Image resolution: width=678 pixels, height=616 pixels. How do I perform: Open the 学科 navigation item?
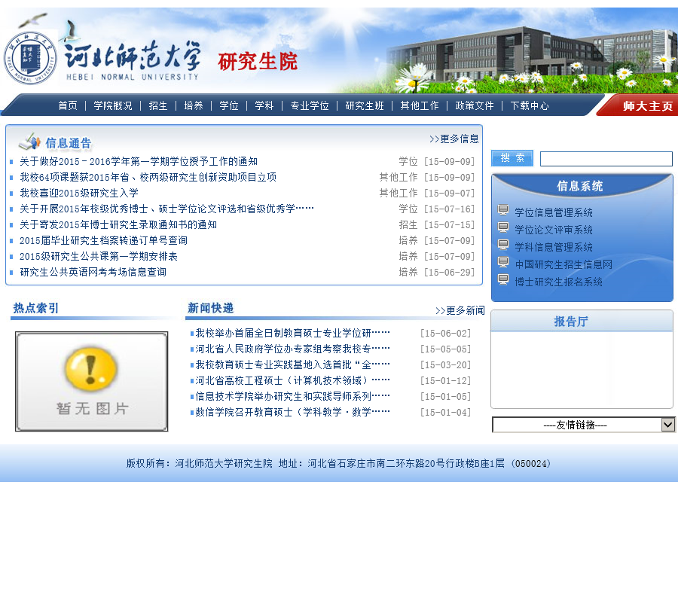pos(264,105)
